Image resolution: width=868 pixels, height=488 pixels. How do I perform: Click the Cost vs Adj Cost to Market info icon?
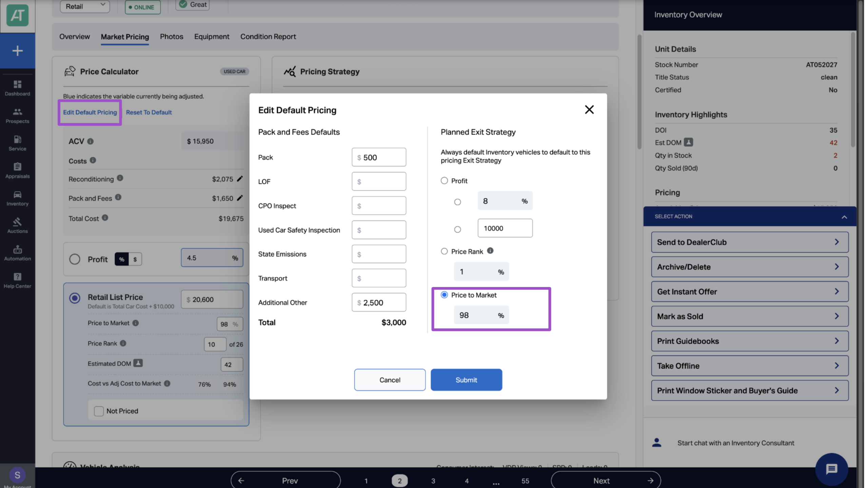(167, 383)
